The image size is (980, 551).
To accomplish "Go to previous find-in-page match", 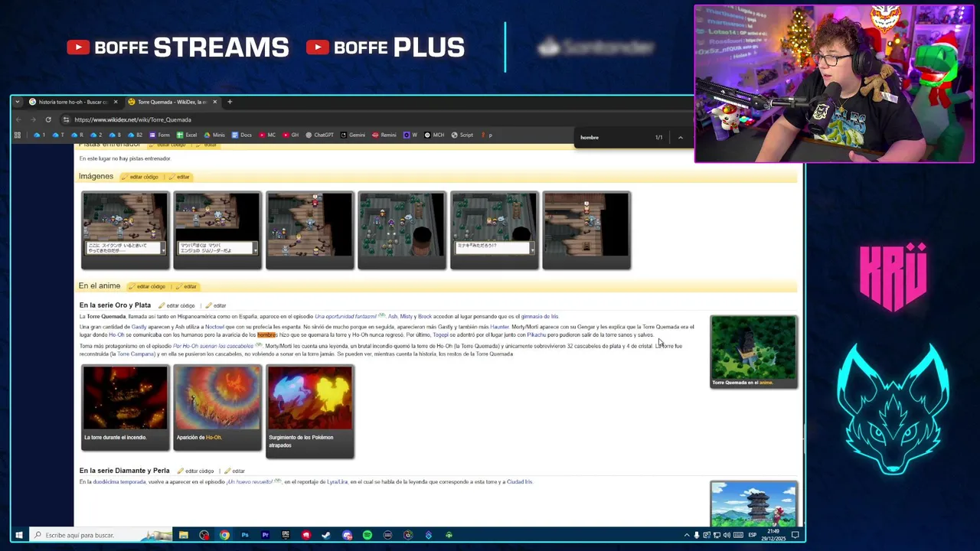I will click(680, 137).
